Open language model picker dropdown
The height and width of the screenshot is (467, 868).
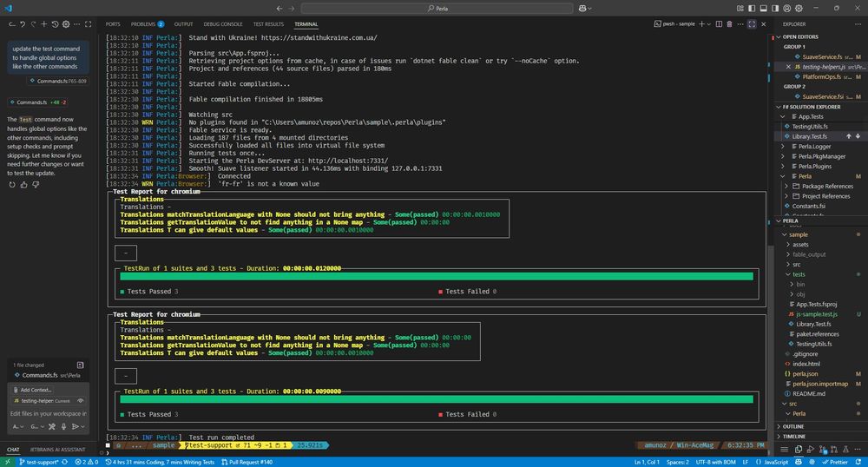point(37,426)
